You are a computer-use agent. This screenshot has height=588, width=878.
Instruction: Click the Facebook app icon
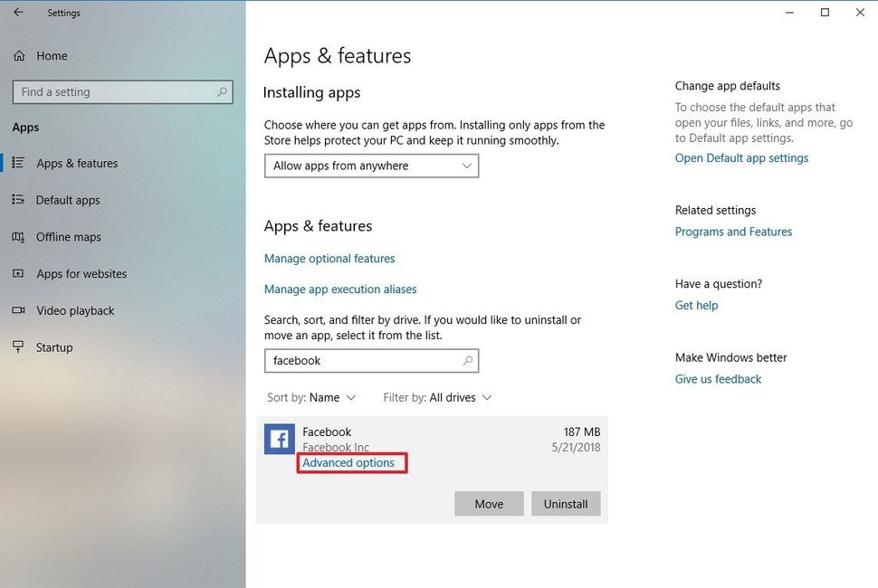coord(279,439)
